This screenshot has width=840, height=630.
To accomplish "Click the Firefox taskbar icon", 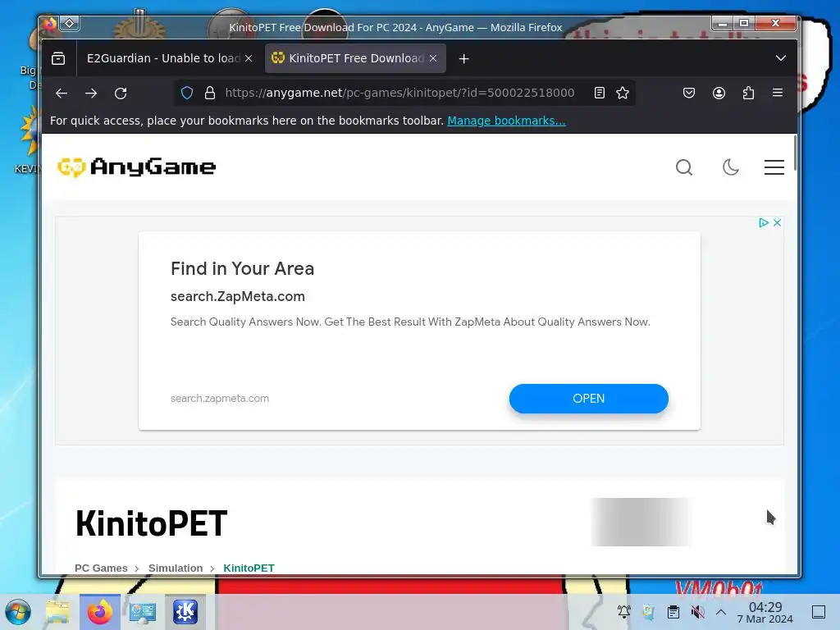I will pos(99,612).
